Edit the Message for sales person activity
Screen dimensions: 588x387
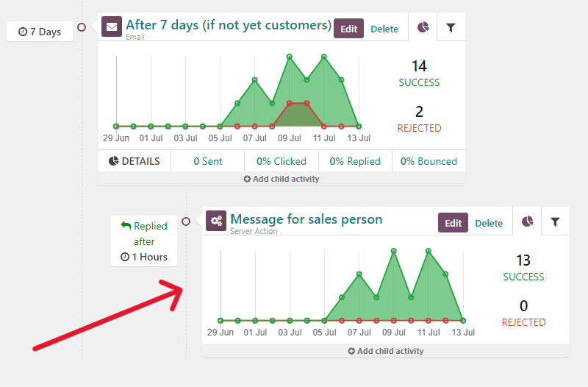453,223
